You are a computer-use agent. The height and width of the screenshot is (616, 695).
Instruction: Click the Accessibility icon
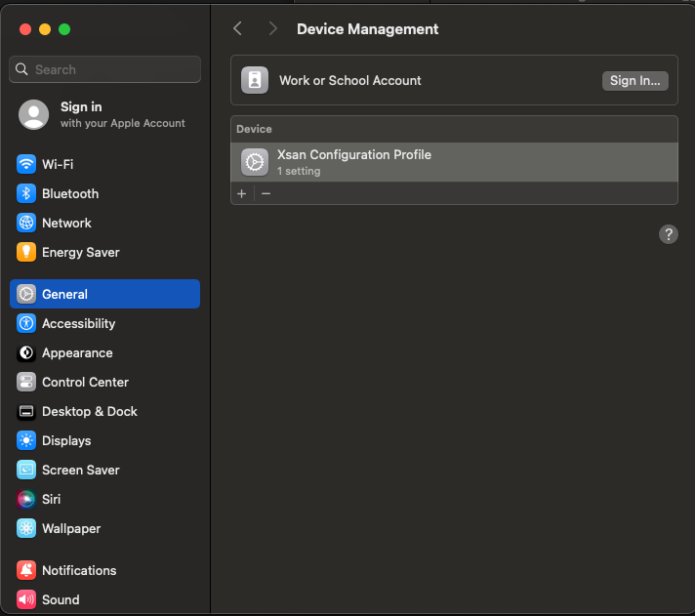click(x=26, y=323)
